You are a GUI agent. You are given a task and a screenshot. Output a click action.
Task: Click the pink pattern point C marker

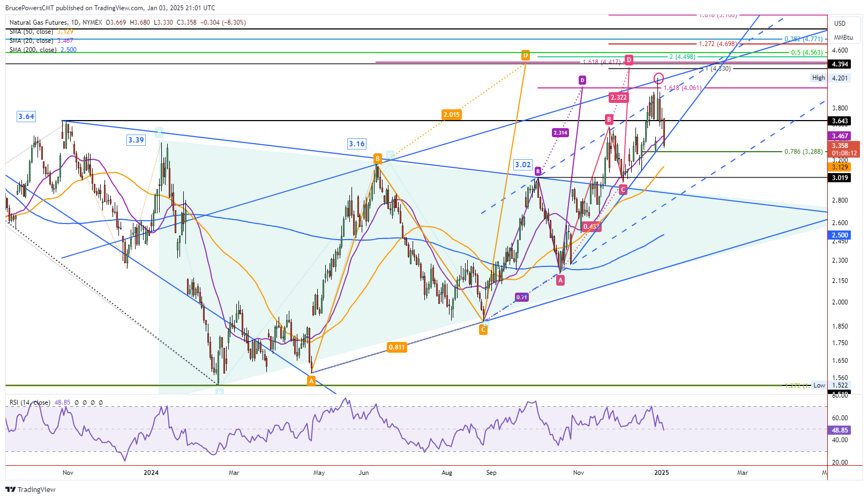(x=623, y=190)
